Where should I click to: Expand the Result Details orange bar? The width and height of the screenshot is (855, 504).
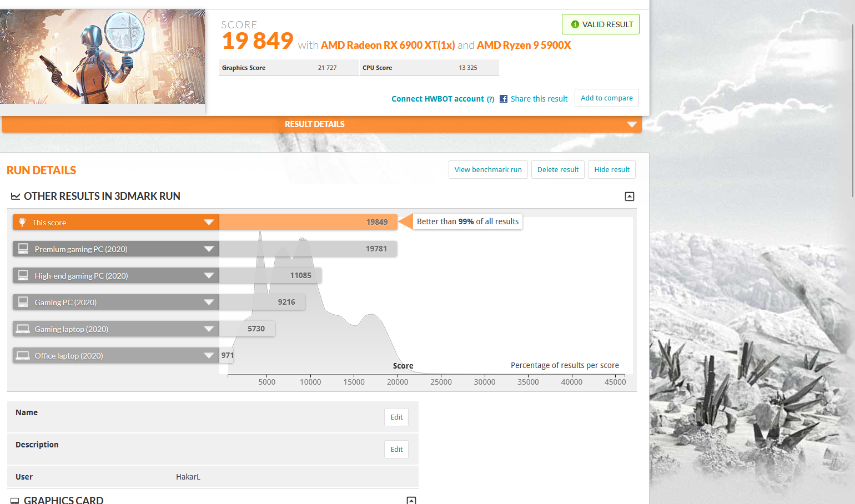click(x=631, y=124)
